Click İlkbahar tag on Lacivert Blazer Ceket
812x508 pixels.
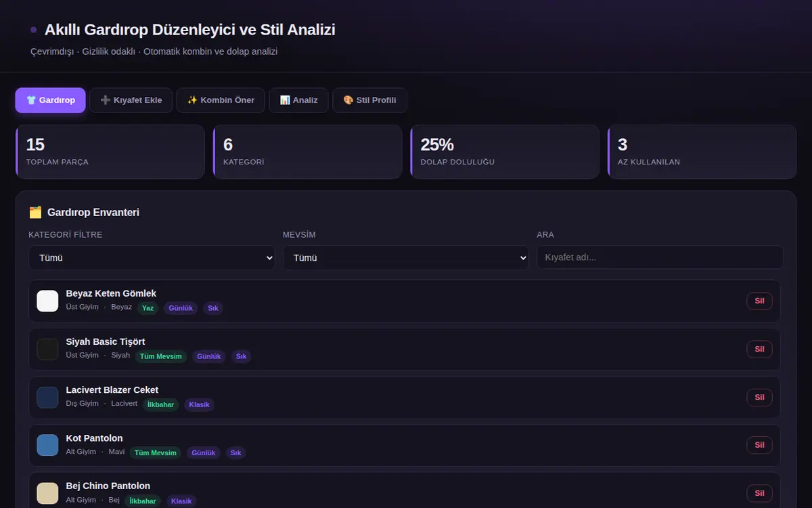click(x=160, y=404)
